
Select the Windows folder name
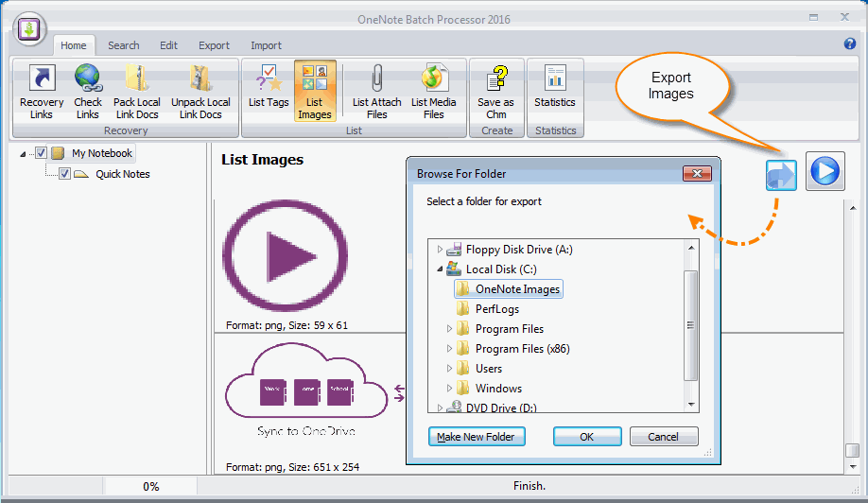498,389
